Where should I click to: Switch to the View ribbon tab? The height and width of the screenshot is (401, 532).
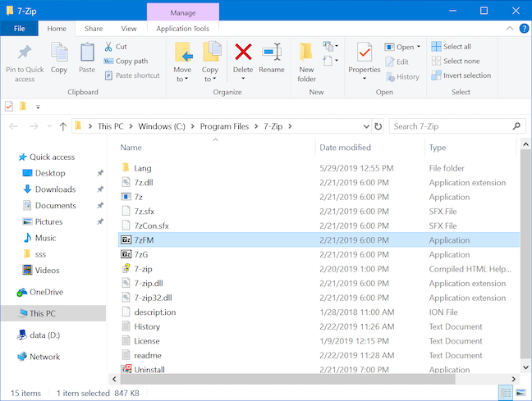pos(129,29)
